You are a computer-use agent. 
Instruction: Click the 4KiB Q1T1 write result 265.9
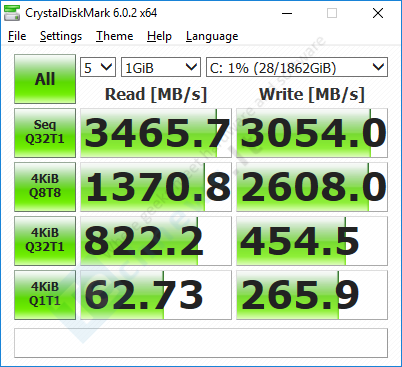tap(312, 295)
